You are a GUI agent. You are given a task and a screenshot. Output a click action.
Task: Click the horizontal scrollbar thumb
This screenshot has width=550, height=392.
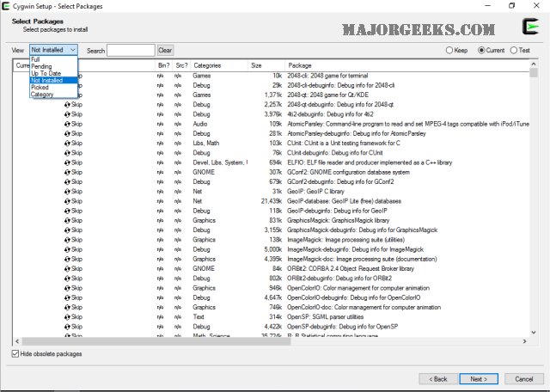tap(156, 341)
